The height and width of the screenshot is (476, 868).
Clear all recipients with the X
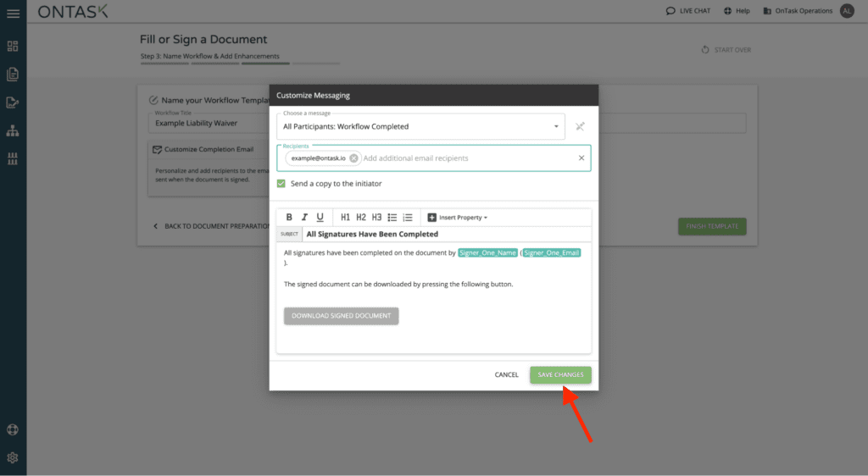(x=581, y=158)
